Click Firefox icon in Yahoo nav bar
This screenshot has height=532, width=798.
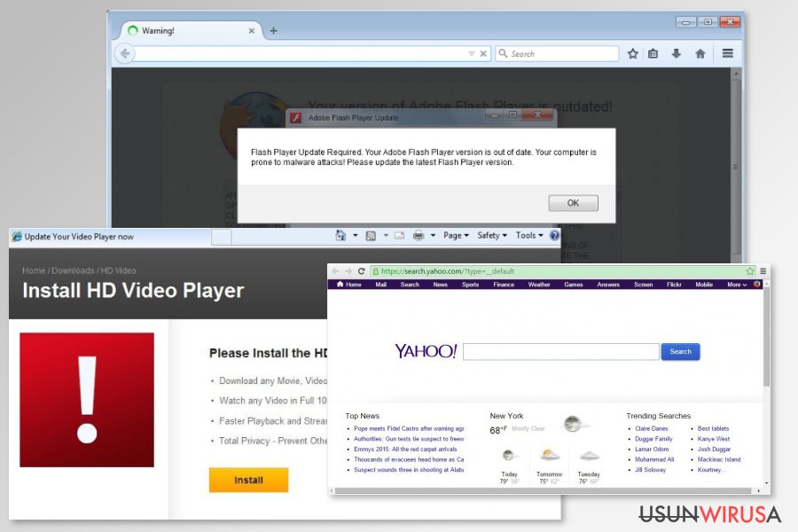(x=757, y=284)
